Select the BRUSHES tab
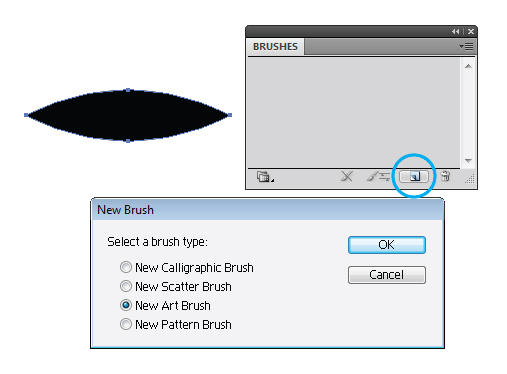The image size is (507, 374). click(275, 47)
